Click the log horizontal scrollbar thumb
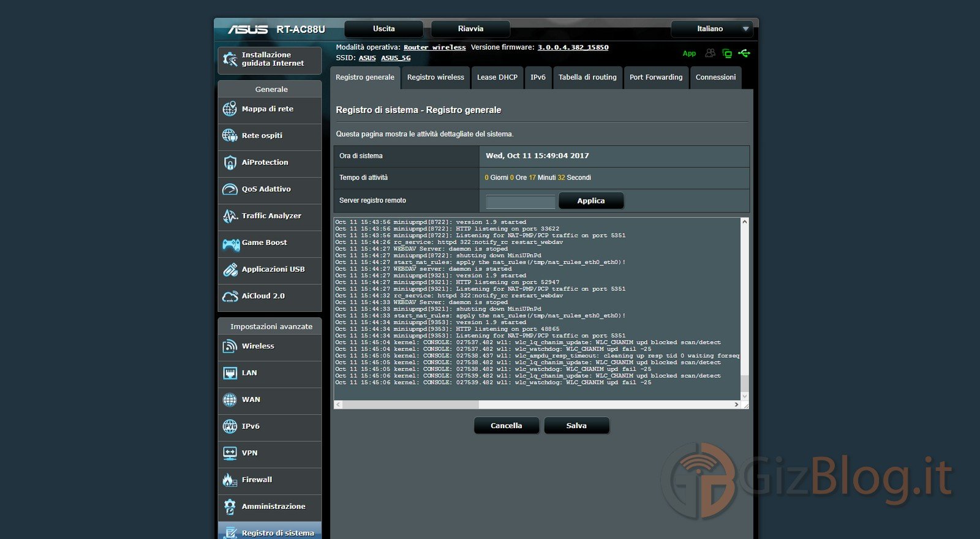This screenshot has width=980, height=539. coord(410,405)
